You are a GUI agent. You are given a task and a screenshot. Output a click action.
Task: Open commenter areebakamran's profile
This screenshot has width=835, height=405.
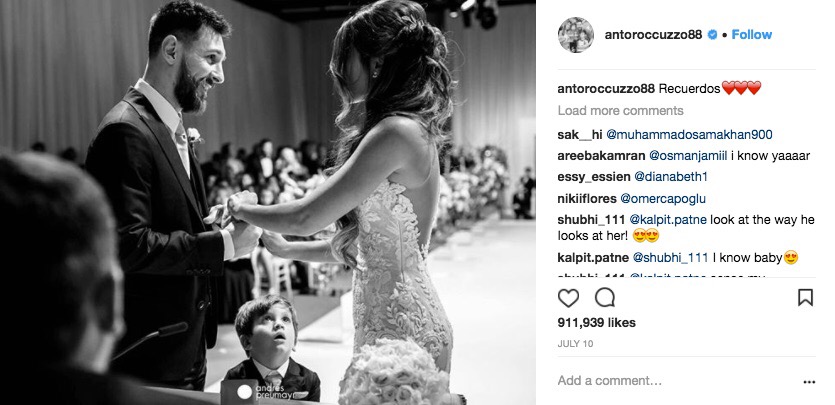(x=601, y=156)
